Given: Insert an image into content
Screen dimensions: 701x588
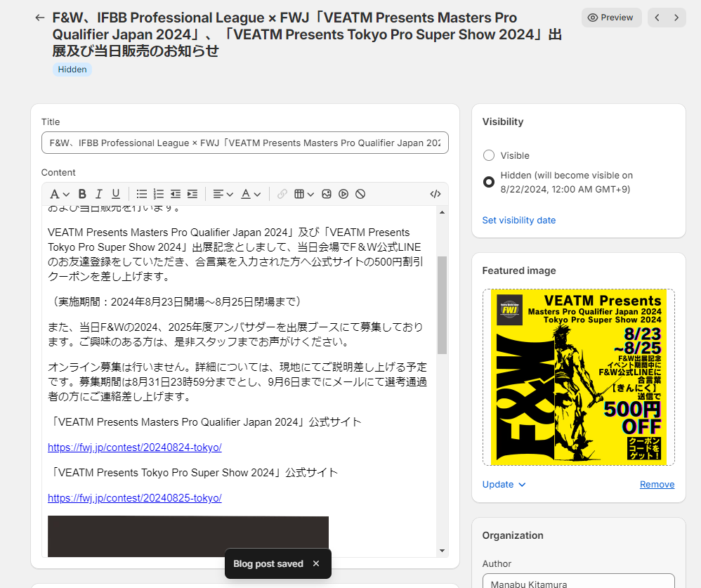Looking at the screenshot, I should point(327,194).
